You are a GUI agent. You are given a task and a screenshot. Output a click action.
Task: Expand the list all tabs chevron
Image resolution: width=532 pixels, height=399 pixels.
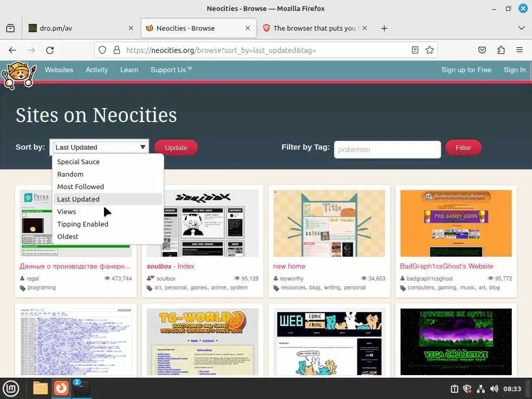[522, 28]
